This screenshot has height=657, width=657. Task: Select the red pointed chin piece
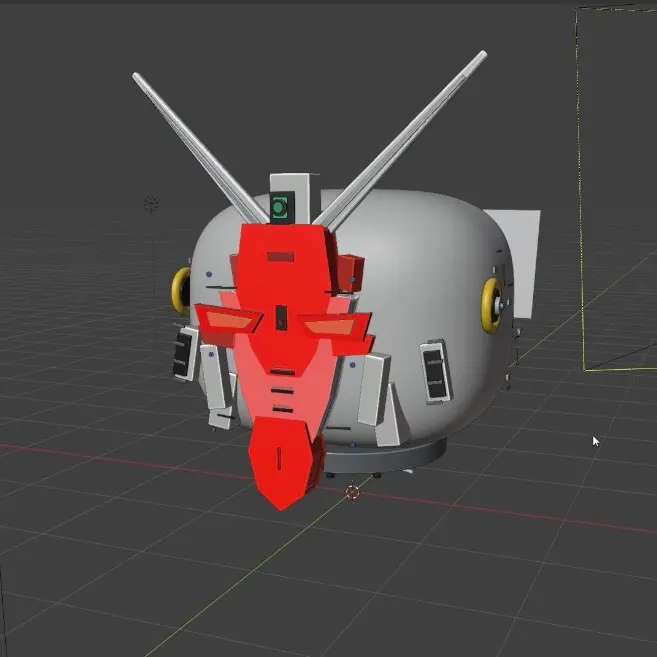click(x=281, y=463)
